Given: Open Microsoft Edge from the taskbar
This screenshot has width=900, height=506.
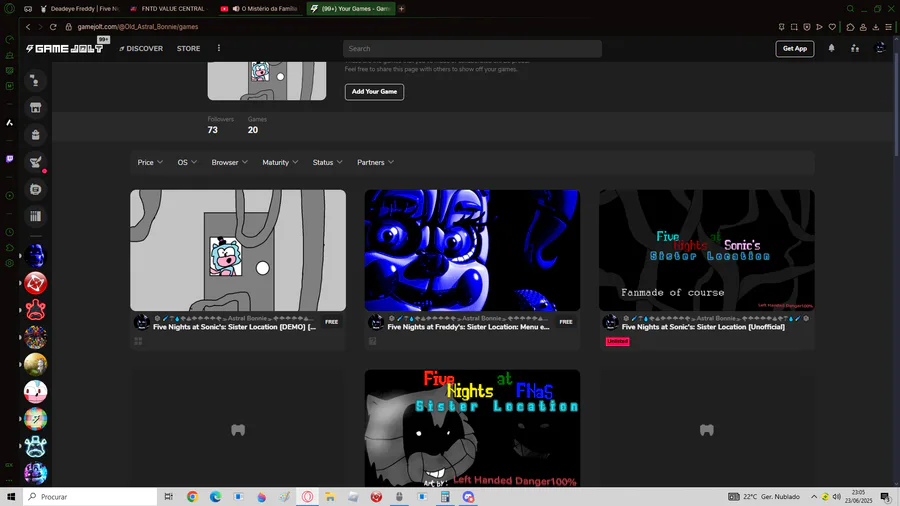Looking at the screenshot, I should click(215, 497).
